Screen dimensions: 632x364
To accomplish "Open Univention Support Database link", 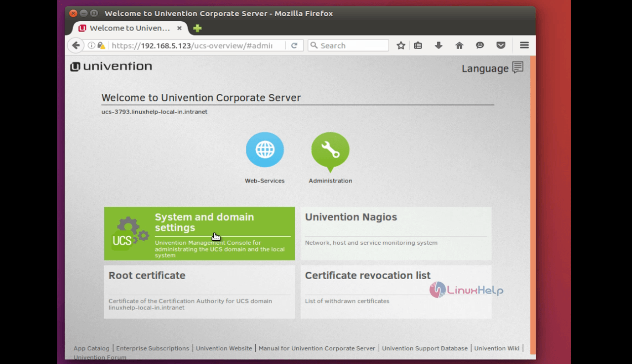I will coord(425,348).
